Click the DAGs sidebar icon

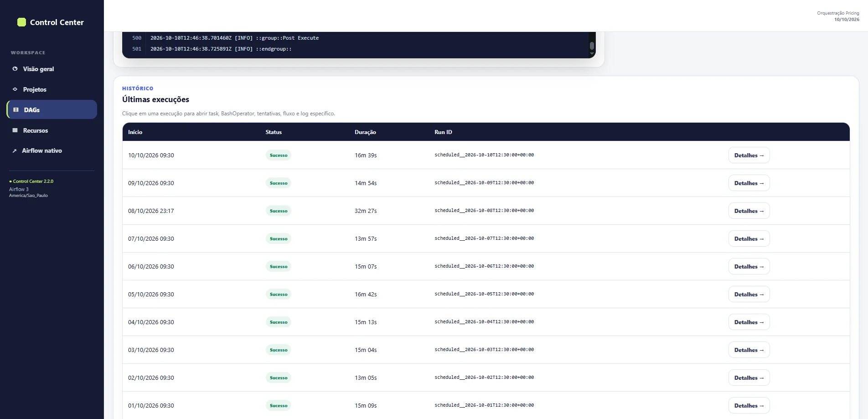click(16, 110)
